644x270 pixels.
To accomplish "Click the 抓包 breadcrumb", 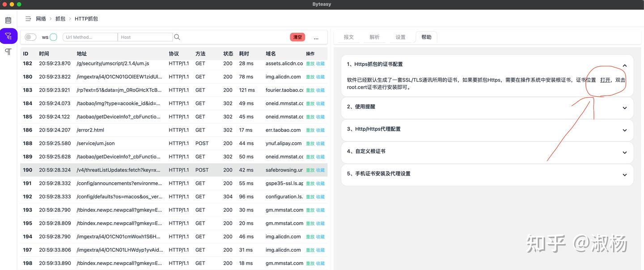I will point(60,19).
